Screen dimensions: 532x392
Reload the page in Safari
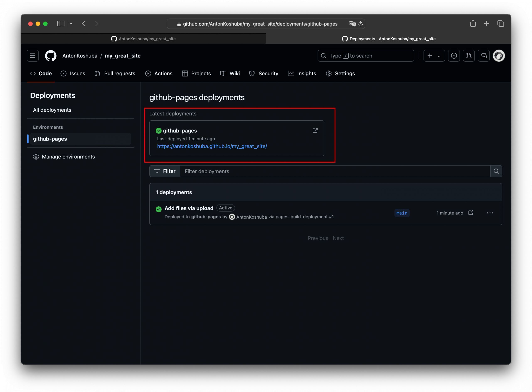361,24
